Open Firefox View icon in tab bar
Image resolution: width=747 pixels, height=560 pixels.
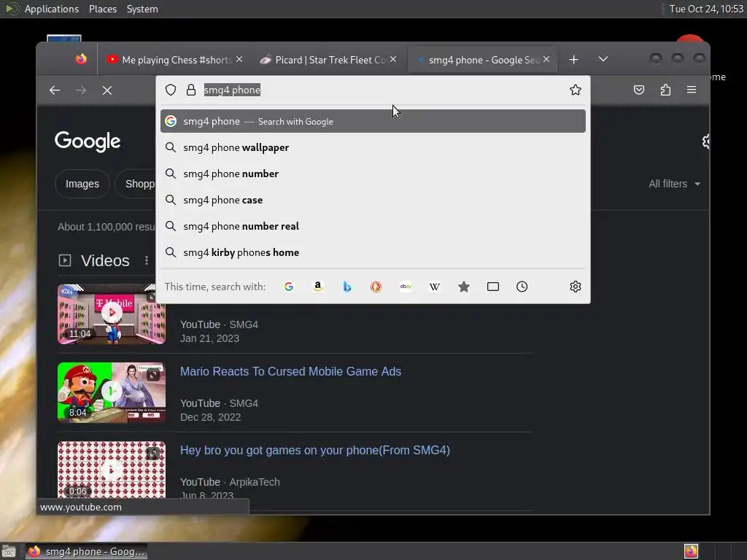coord(81,59)
